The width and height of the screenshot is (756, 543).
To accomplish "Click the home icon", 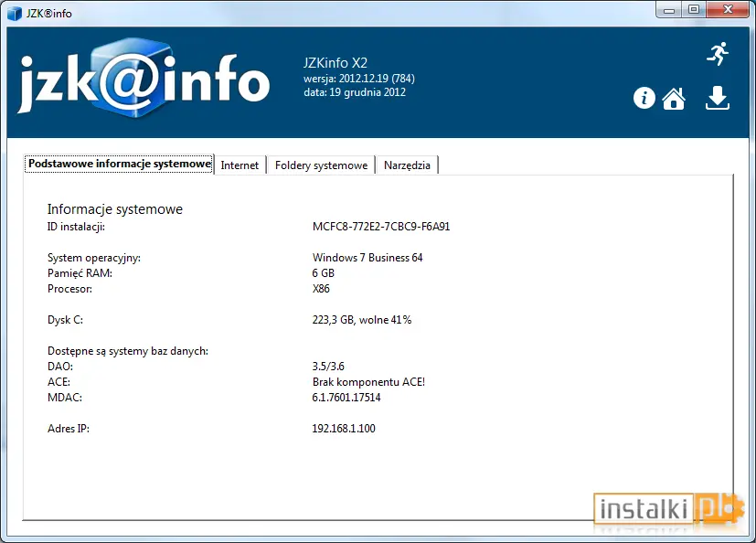I will [x=674, y=99].
